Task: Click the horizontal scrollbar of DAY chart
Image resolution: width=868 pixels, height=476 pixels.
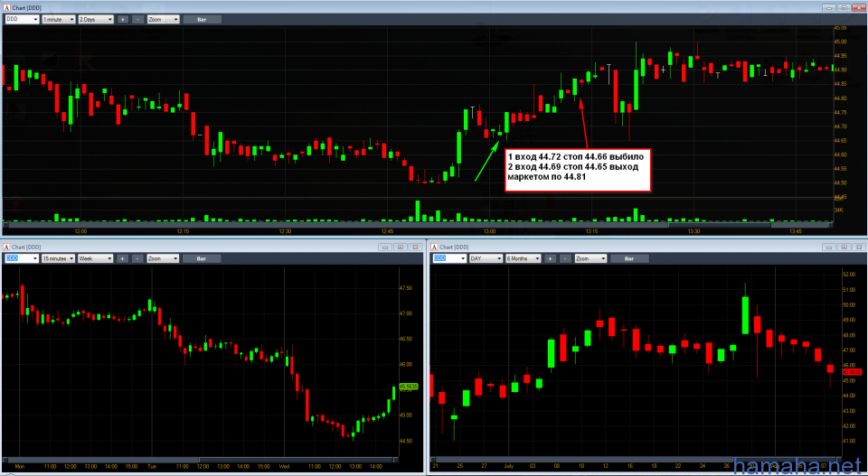Action: (x=636, y=460)
